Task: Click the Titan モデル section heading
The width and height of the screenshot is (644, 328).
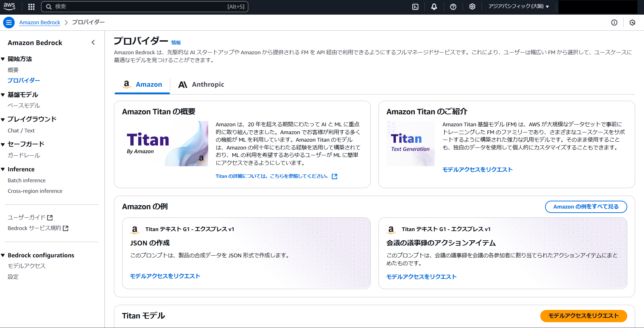Action: point(144,316)
